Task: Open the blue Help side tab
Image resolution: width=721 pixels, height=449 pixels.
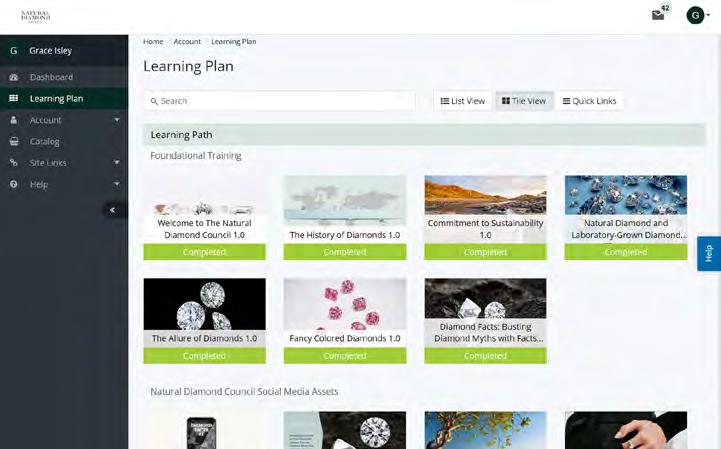Action: [709, 253]
